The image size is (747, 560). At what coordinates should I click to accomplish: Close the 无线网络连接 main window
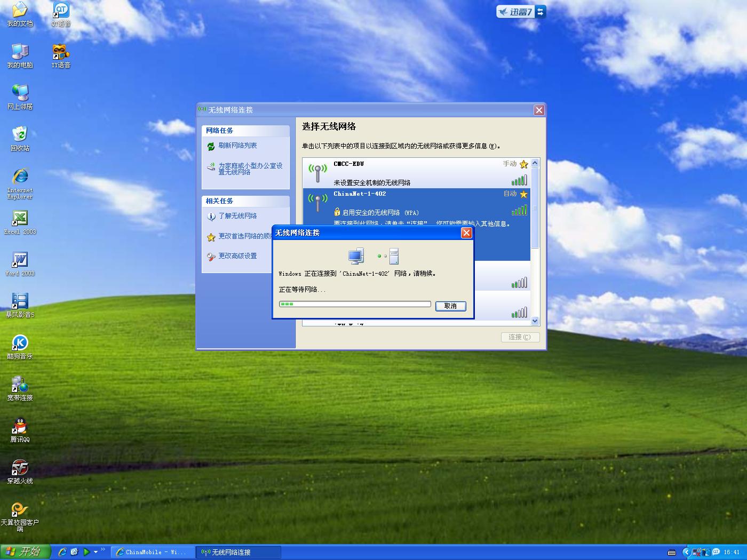pyautogui.click(x=539, y=110)
